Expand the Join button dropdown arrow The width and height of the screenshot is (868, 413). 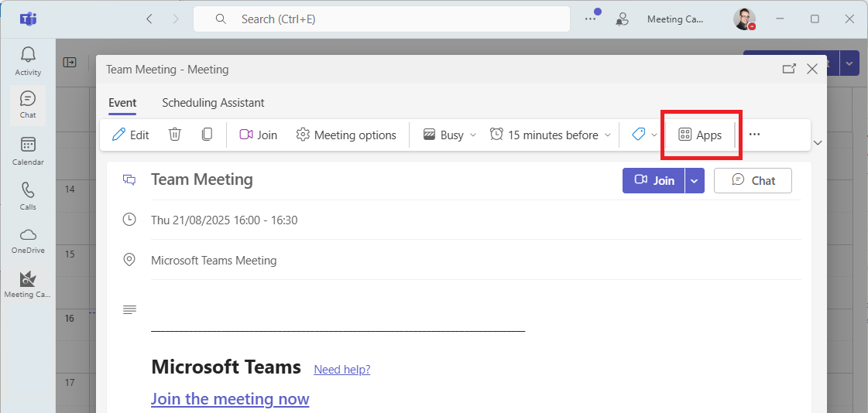[695, 180]
